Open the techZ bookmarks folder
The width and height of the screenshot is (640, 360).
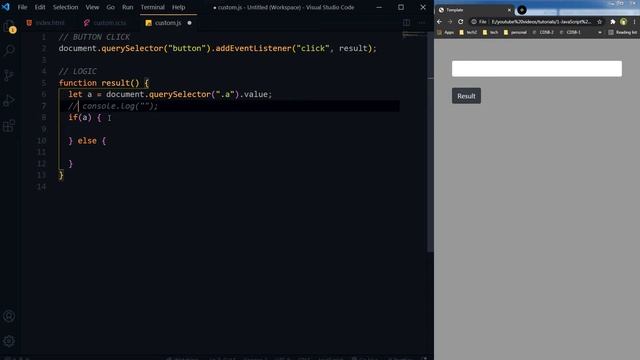tap(468, 32)
